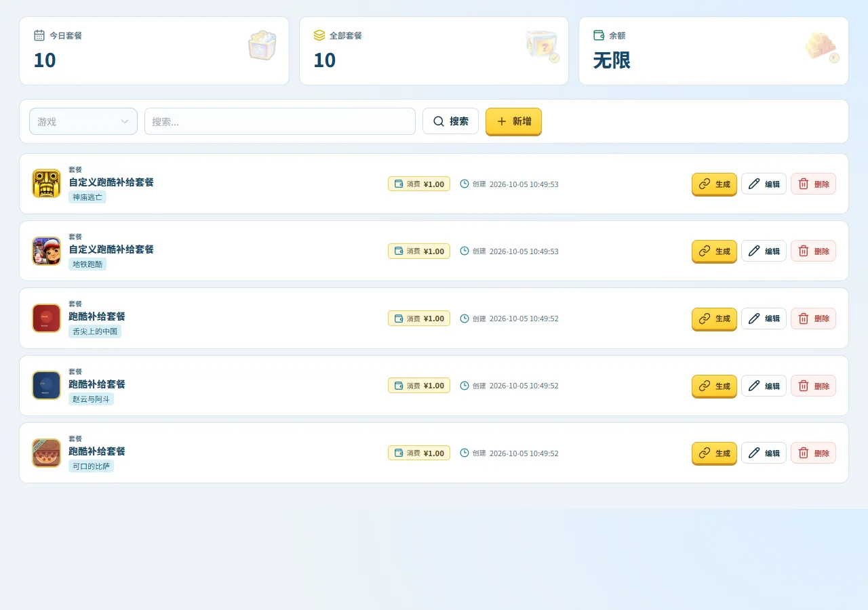
Task: Click the 无限 balance value
Action: [612, 60]
